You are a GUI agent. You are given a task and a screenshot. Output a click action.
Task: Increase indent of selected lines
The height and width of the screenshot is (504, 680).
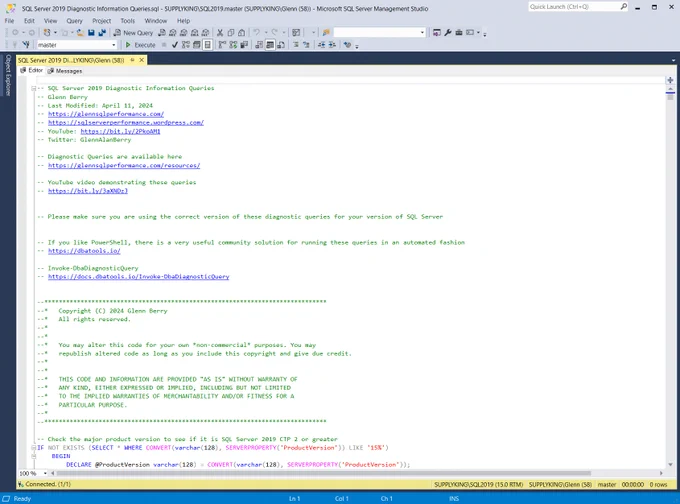[332, 45]
